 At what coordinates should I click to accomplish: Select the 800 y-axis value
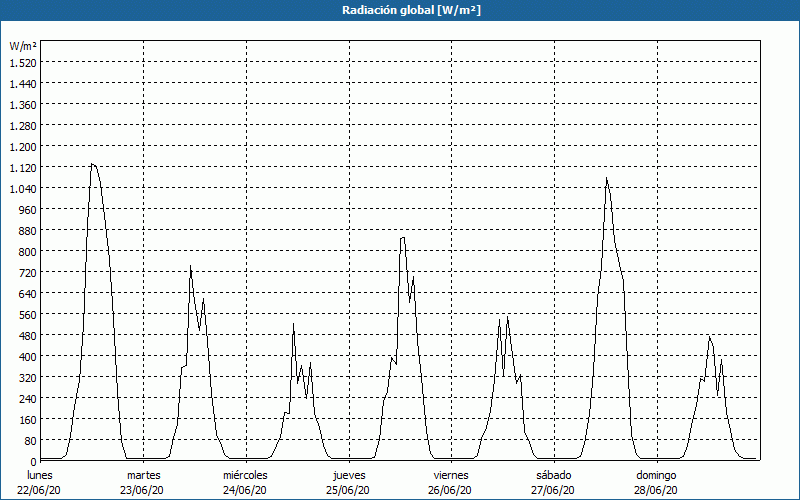(28, 252)
